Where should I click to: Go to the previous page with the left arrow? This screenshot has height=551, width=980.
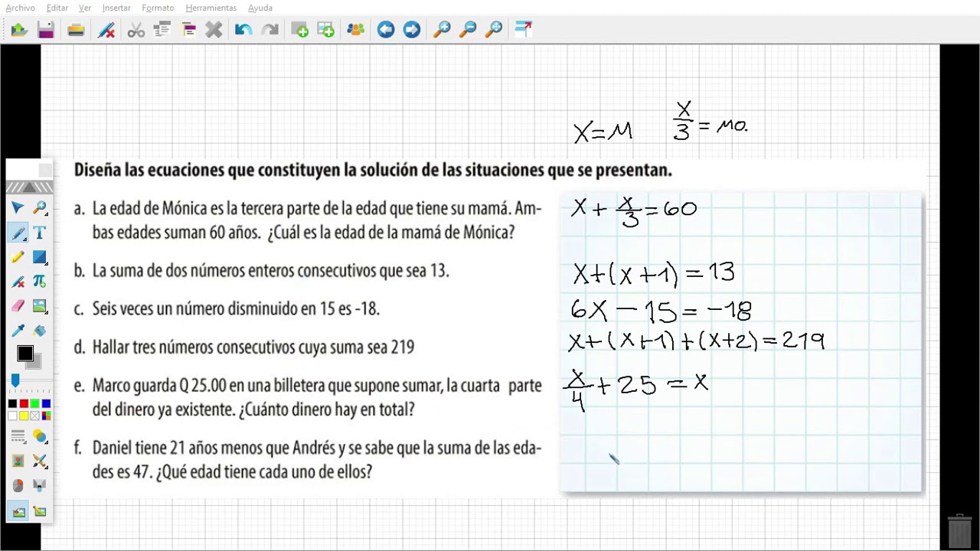pos(386,30)
